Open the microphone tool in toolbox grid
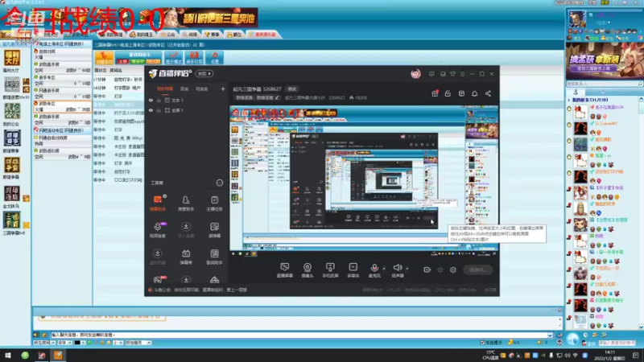 tap(158, 230)
